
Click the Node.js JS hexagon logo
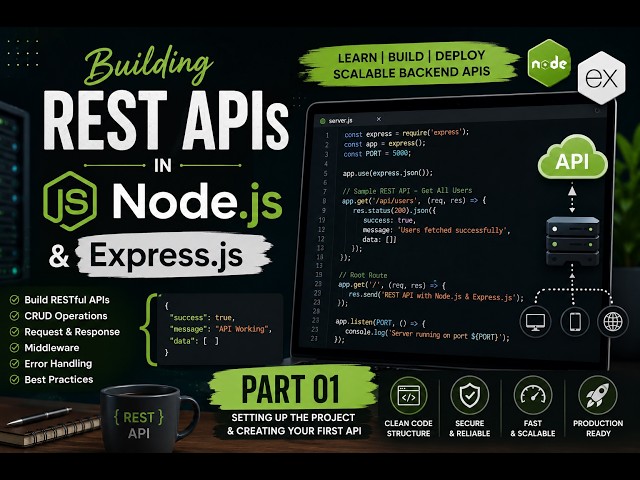pyautogui.click(x=70, y=201)
